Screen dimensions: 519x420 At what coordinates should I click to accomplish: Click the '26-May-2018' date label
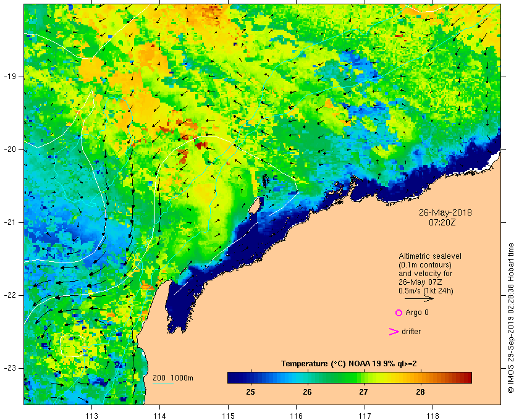pyautogui.click(x=445, y=212)
